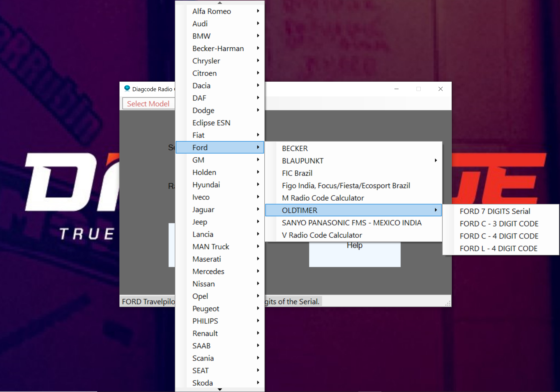The image size is (560, 392).
Task: Open the Peugeot submenu
Action: click(220, 308)
